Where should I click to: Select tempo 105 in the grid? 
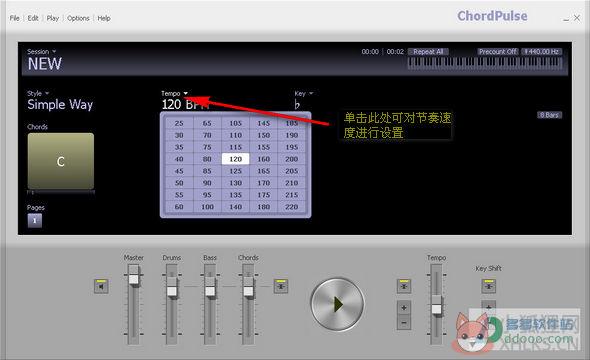(x=236, y=123)
